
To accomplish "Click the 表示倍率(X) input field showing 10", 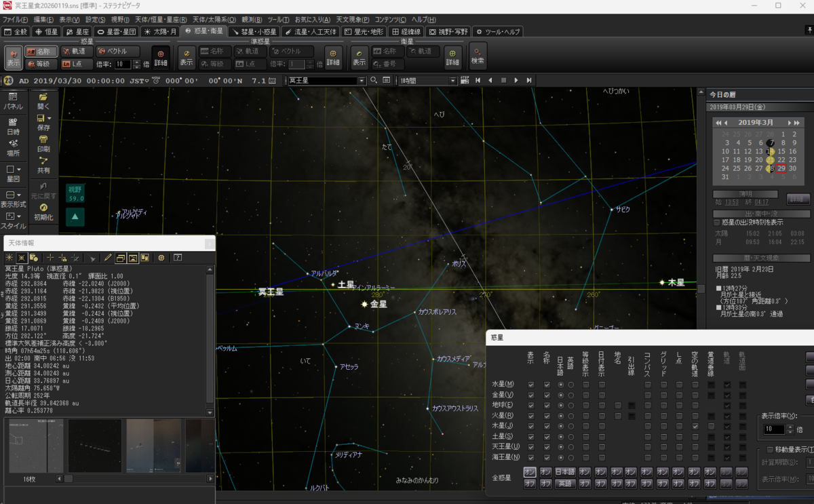I will (x=773, y=429).
